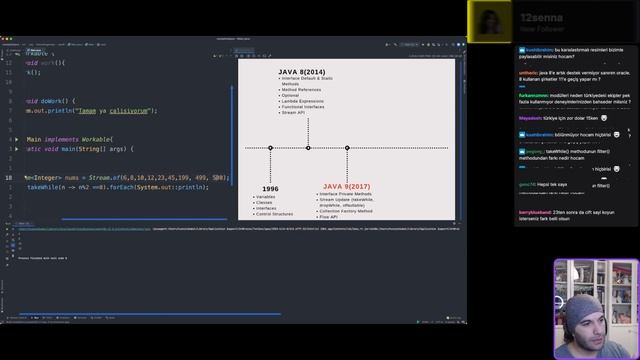
Task: Click new follower avatar thumbnail
Action: coord(489,21)
